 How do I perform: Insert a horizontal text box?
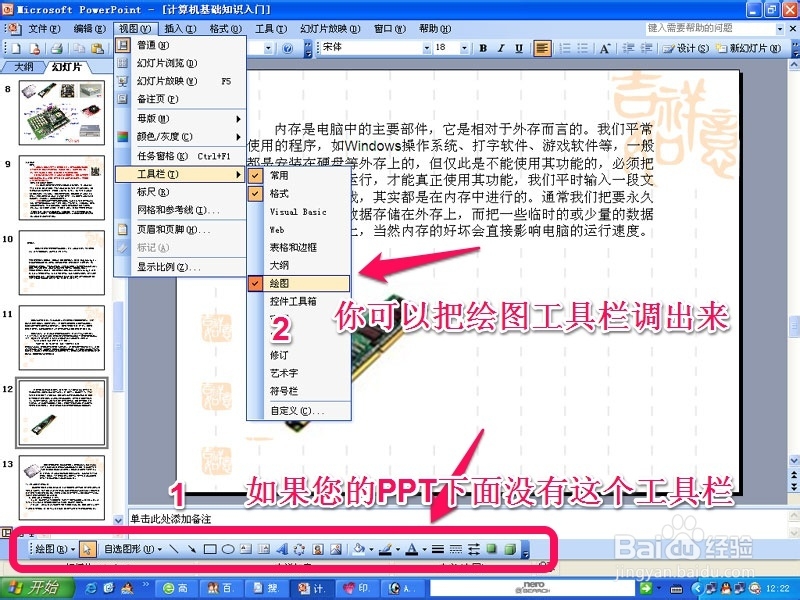tap(246, 549)
